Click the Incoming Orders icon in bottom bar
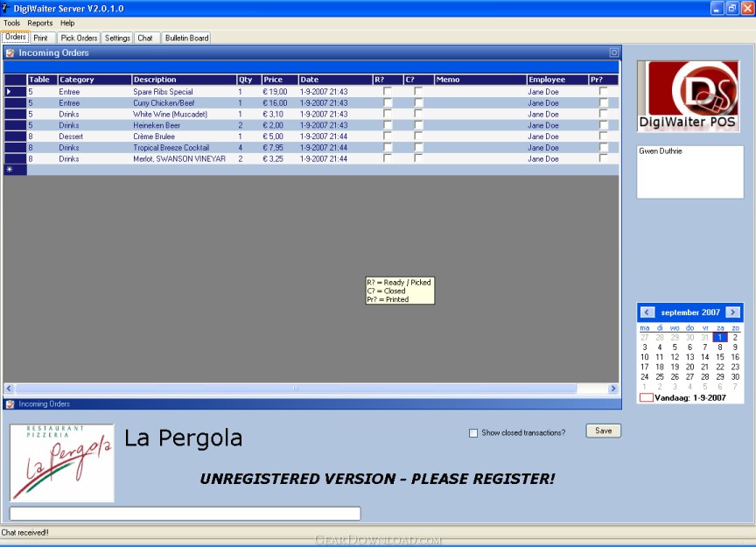This screenshot has height=547, width=756. click(10, 404)
